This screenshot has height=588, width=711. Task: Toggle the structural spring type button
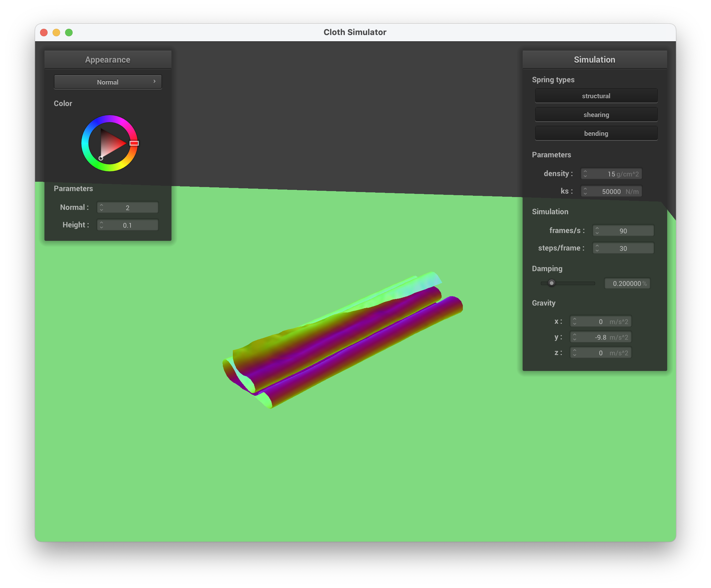point(596,96)
